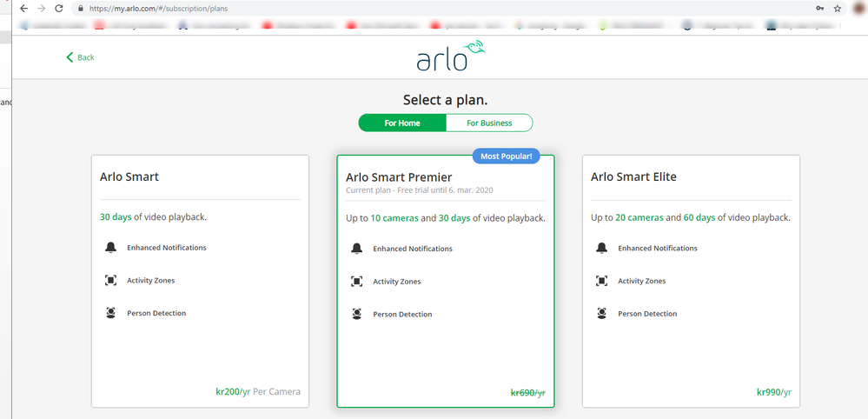Click bell icon in Arlo Smart Premier card
The height and width of the screenshot is (419, 868).
click(356, 249)
